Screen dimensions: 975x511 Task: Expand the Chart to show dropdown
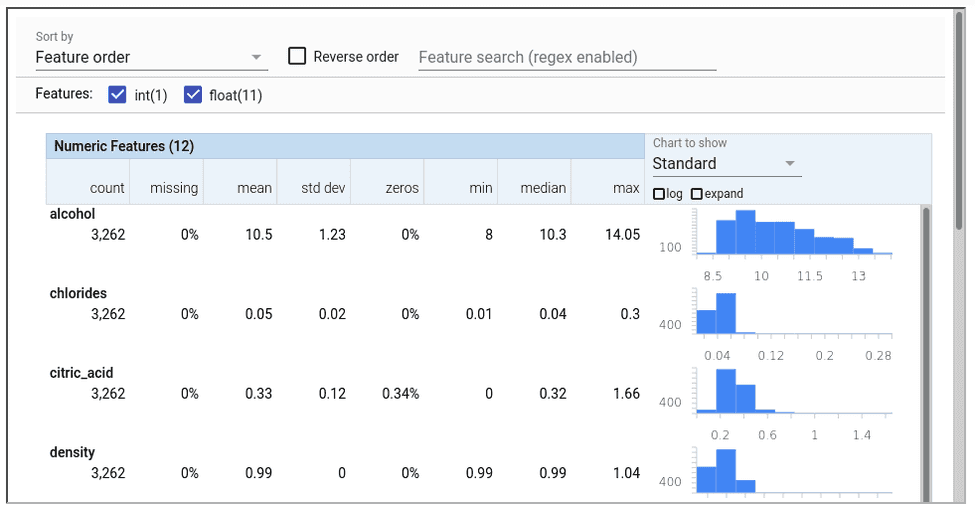click(x=726, y=164)
